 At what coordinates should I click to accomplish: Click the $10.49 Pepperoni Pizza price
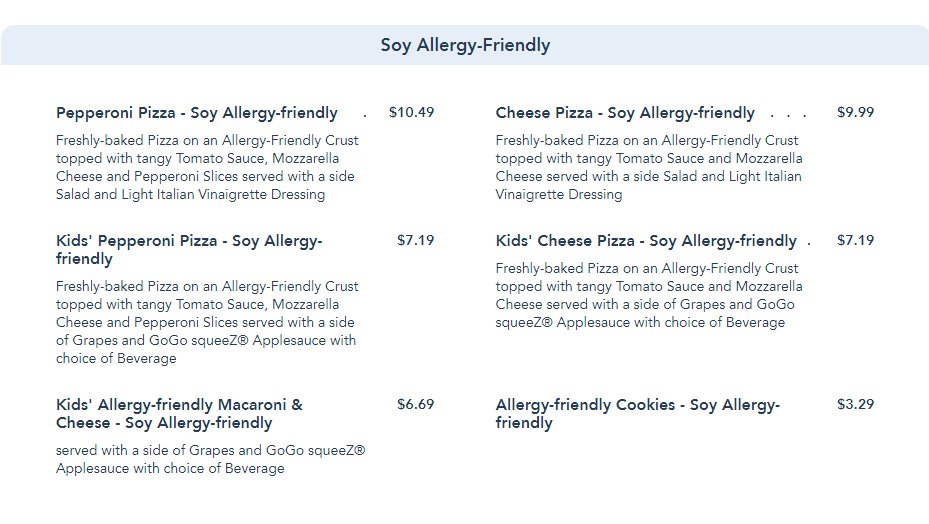[x=411, y=112]
